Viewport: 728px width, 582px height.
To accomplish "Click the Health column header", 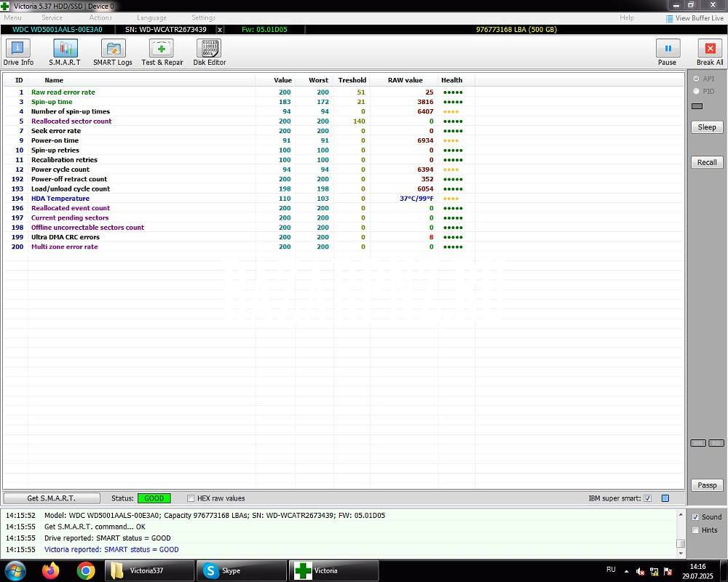I will pos(452,80).
